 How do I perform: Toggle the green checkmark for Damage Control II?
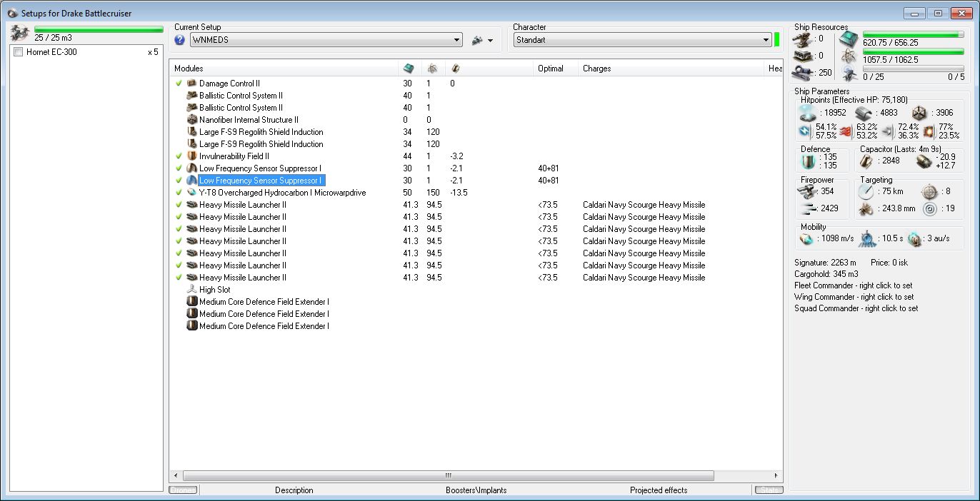[179, 83]
